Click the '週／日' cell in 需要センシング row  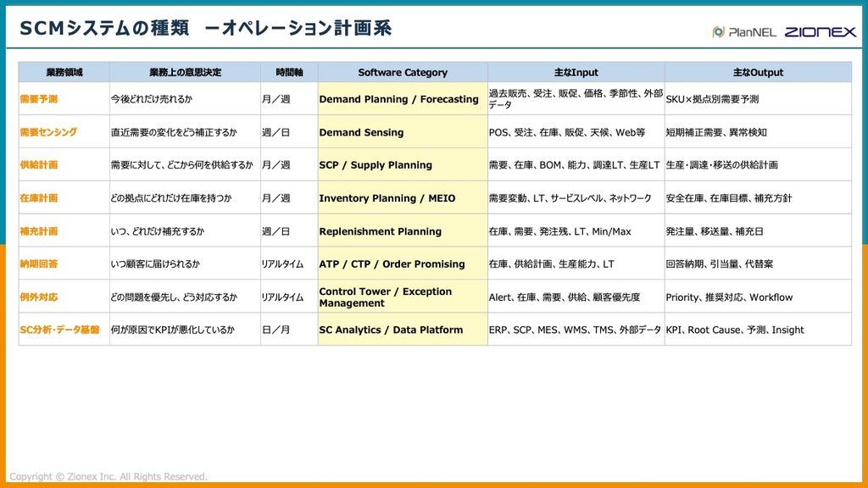[289, 132]
